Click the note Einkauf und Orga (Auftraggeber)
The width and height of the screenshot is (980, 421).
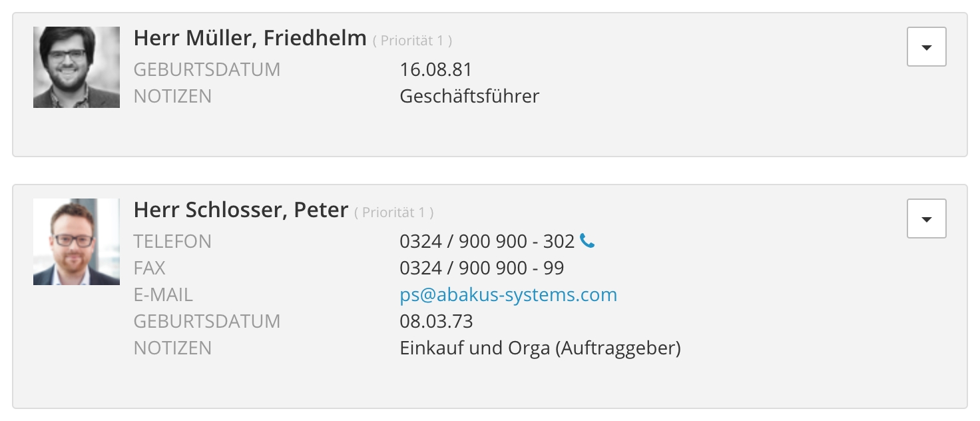pyautogui.click(x=540, y=348)
